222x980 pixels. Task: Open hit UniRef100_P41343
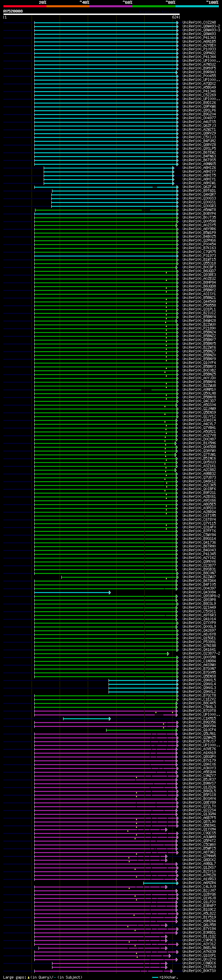[199, 38]
